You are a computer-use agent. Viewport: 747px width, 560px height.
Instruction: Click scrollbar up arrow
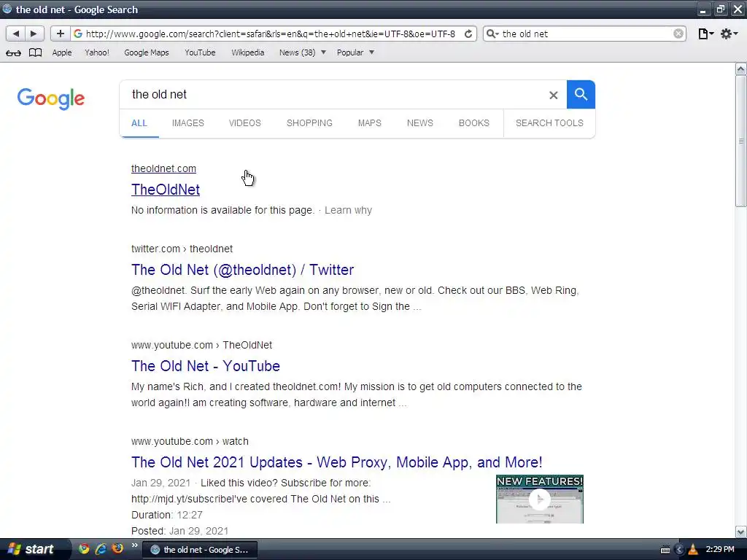point(740,69)
